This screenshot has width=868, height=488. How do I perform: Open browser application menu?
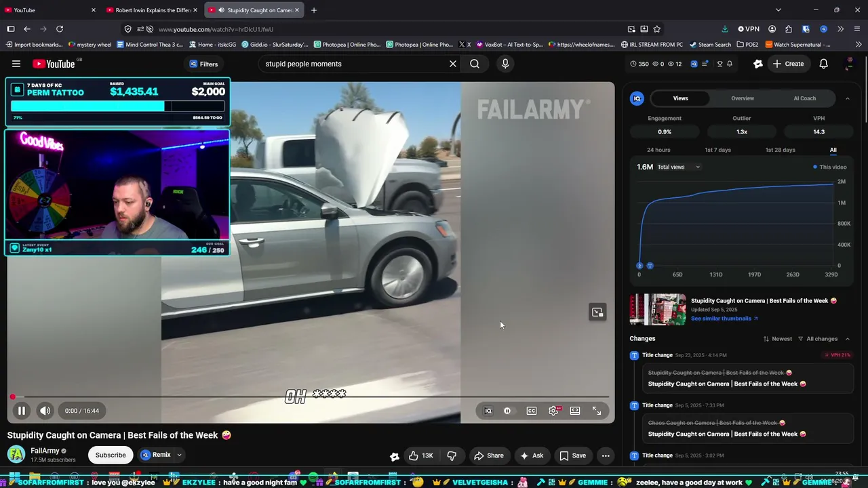coord(857,29)
